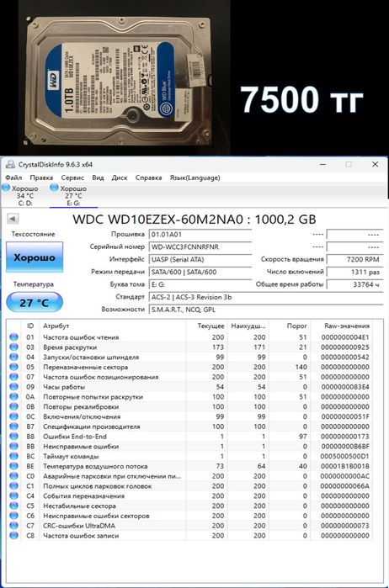
Task: Click status icon for Время раскрутки row
Action: (13, 347)
